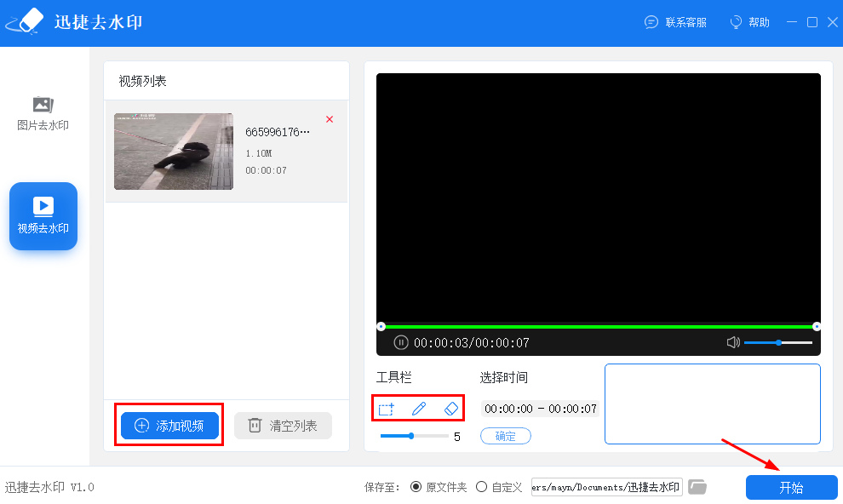This screenshot has height=504, width=843.
Task: Click the 视频列表 heading
Action: (142, 81)
